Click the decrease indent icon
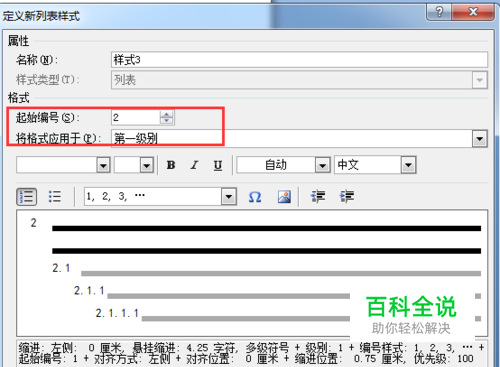 click(x=318, y=197)
